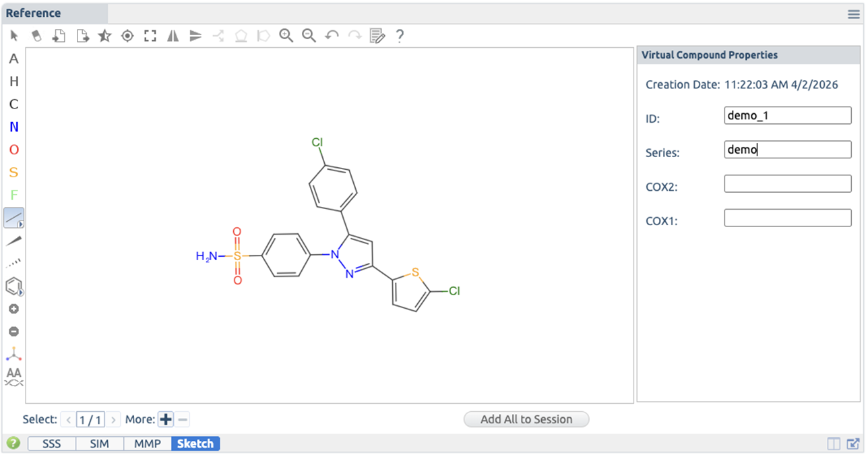Select the Nitrogen atom tool

pos(13,127)
